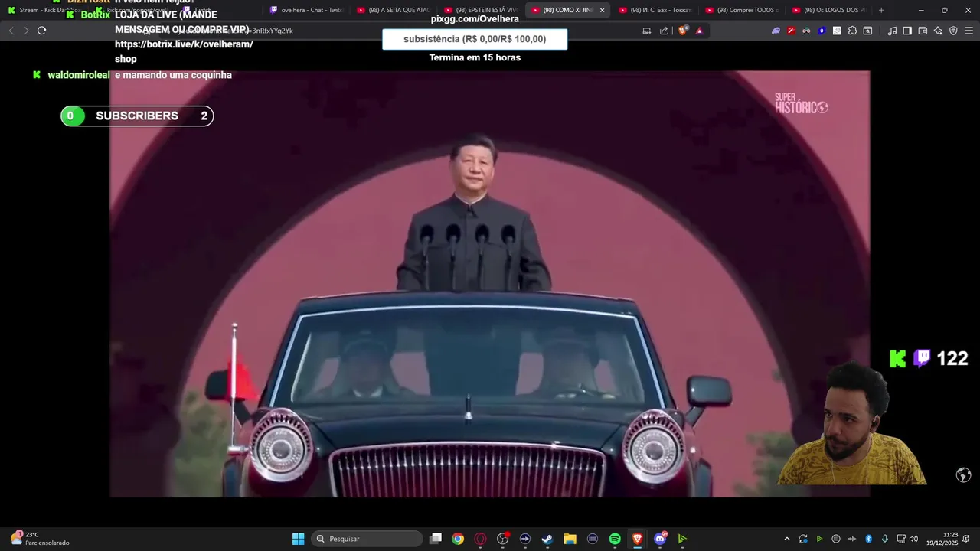Image resolution: width=980 pixels, height=551 pixels.
Task: Open the Brave main hamburger menu
Action: (969, 31)
